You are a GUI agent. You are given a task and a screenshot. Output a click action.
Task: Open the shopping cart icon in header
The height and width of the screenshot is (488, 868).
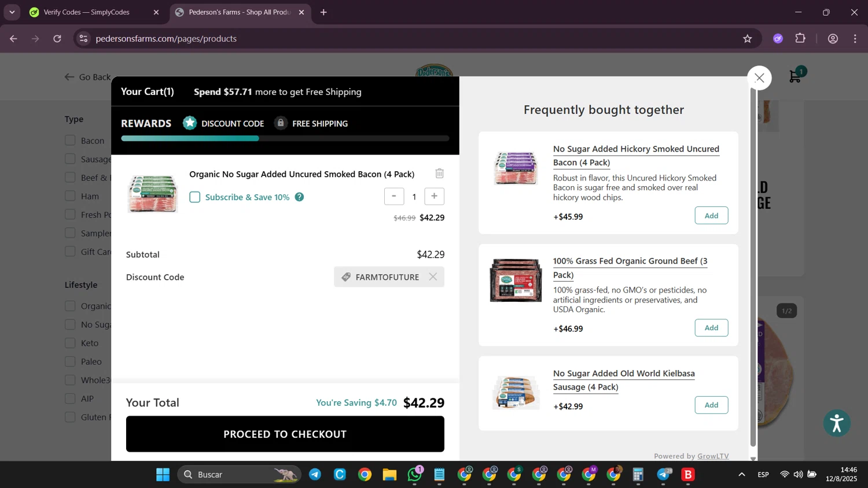(796, 76)
